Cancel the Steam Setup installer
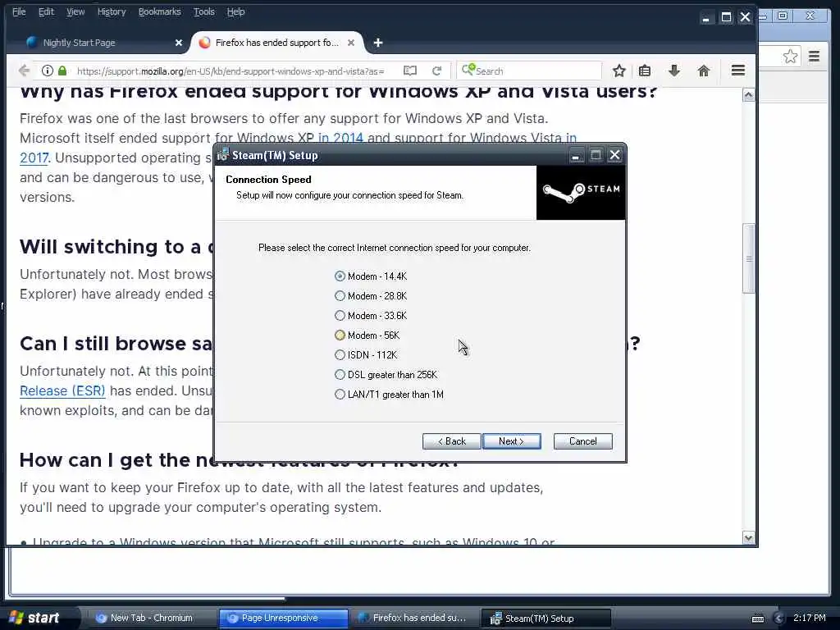 [x=583, y=441]
